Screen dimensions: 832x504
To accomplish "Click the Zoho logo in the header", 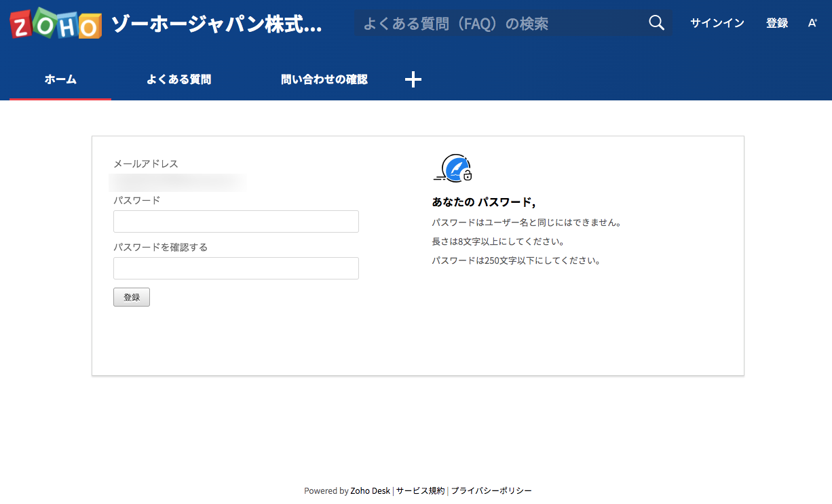I will [56, 24].
